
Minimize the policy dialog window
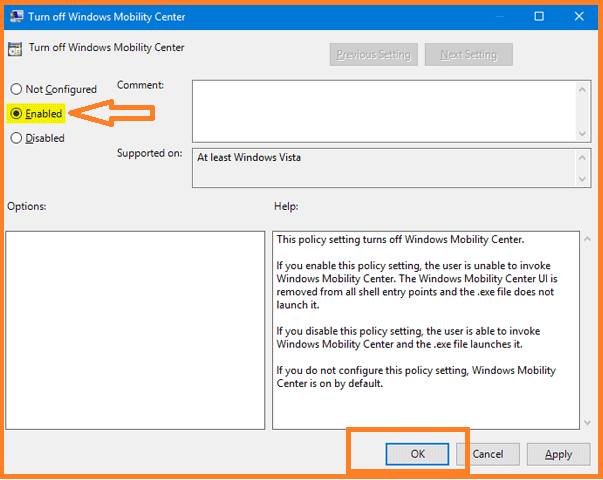point(499,16)
